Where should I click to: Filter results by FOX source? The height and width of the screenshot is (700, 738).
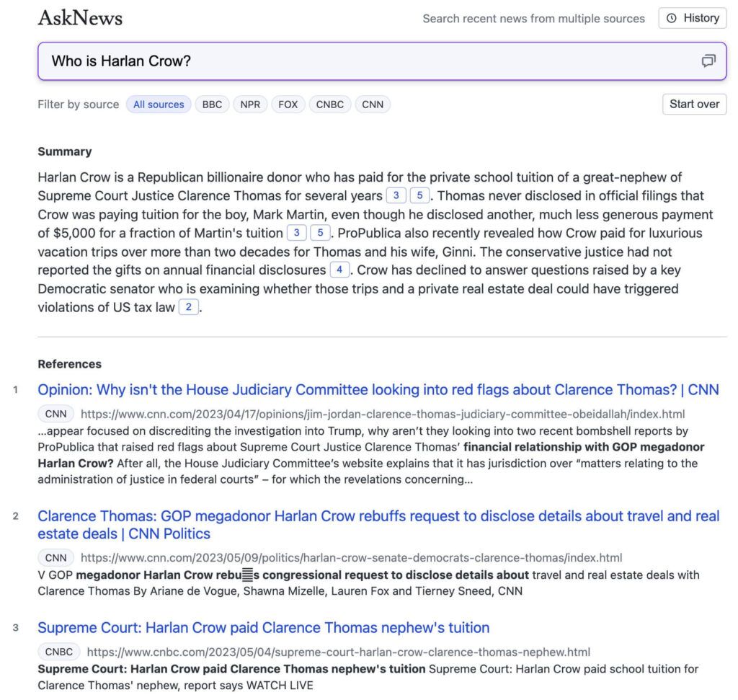point(288,105)
